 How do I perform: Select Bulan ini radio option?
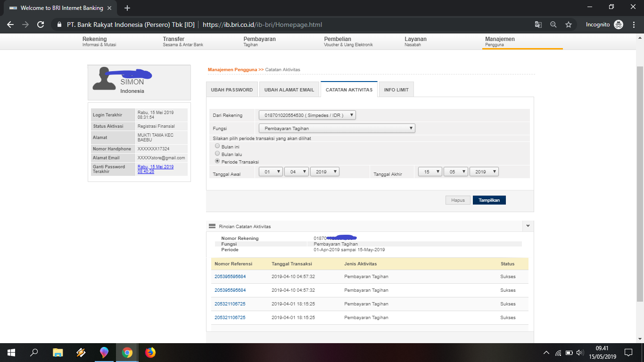pyautogui.click(x=217, y=146)
